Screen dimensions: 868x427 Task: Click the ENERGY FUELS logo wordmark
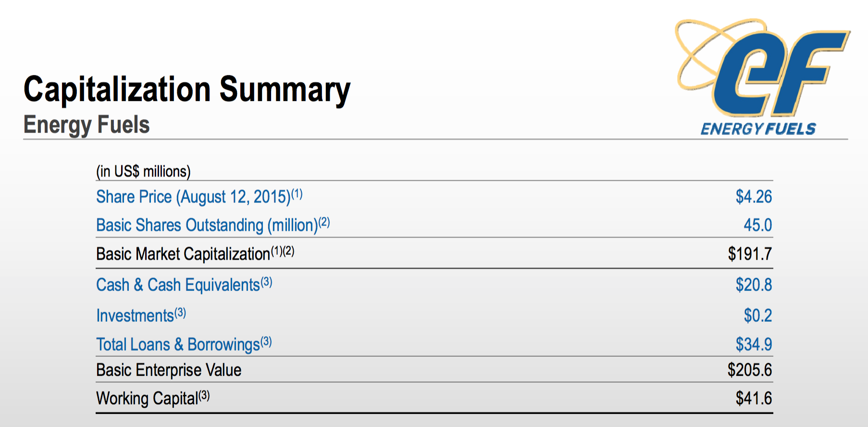click(758, 129)
